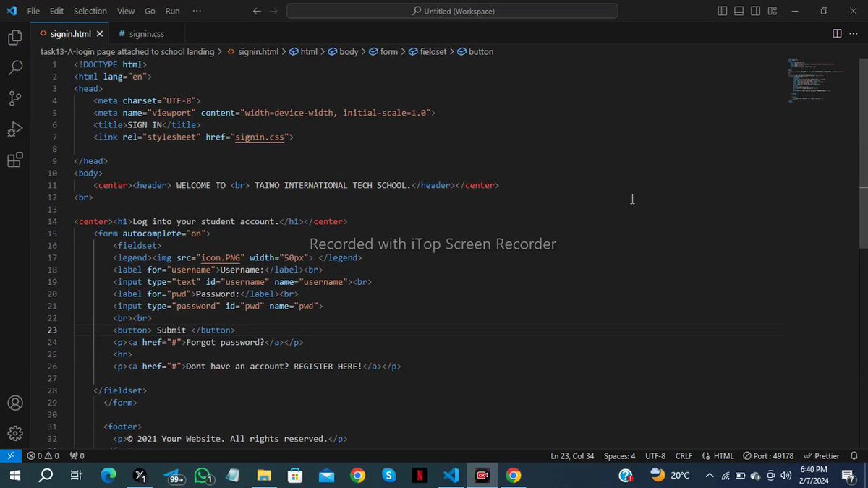The image size is (868, 488).
Task: Click the Untitled (Workspace) command search box
Action: coord(452,11)
